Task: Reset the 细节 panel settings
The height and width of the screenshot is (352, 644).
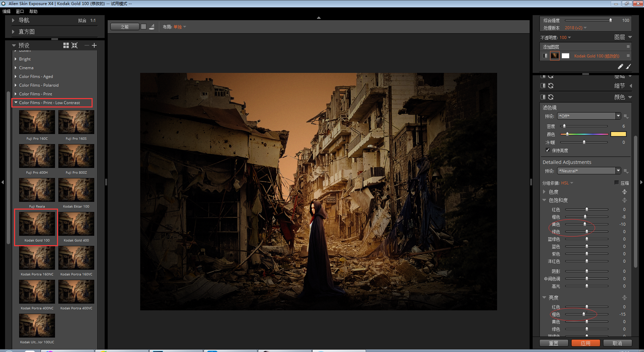Action: [551, 86]
